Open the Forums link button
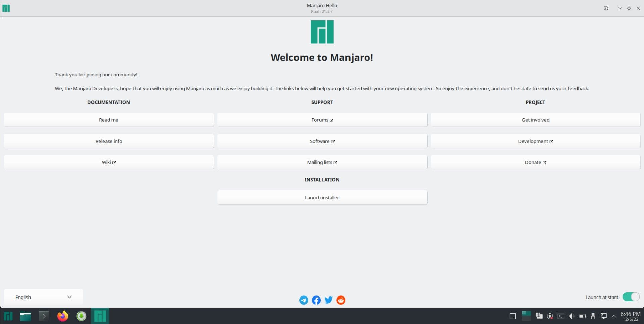The image size is (644, 324). pyautogui.click(x=322, y=120)
